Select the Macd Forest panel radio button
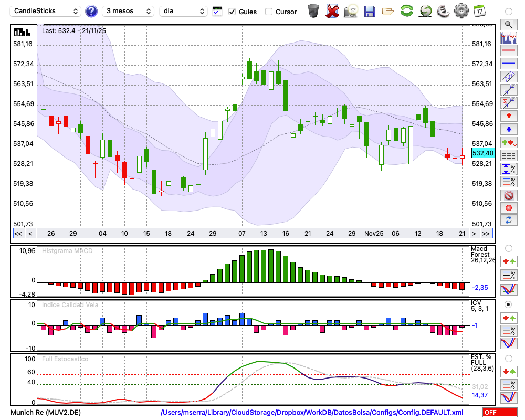This screenshot has width=525, height=420. pos(508,248)
